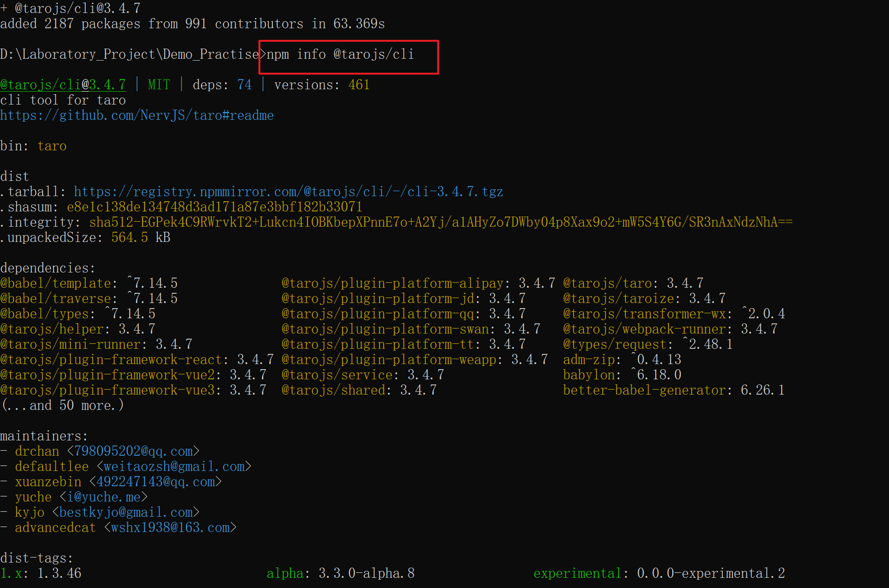This screenshot has height=588, width=889.
Task: Click the drchan maintainer email address
Action: pos(133,451)
